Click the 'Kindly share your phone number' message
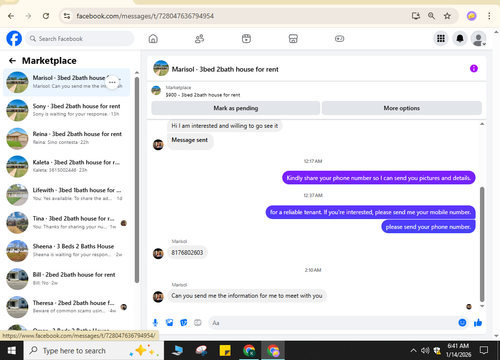 [379, 178]
